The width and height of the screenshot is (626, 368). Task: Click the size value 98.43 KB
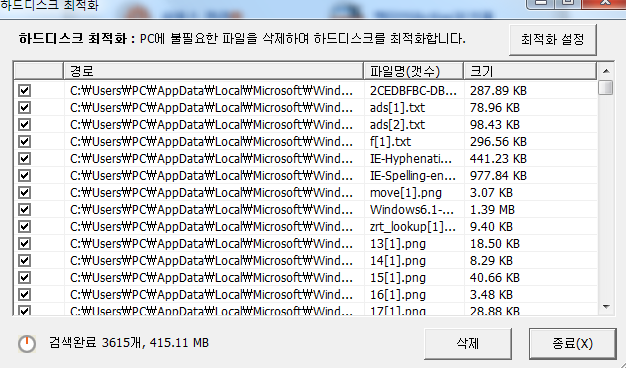(495, 125)
